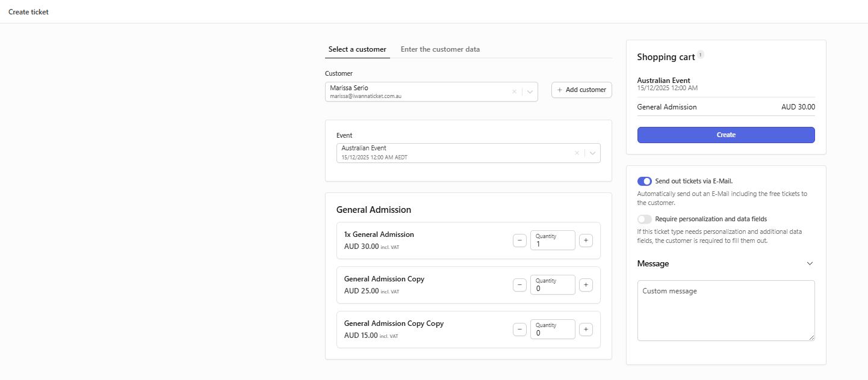Open the Event dropdown arrow
The width and height of the screenshot is (868, 380).
point(592,153)
